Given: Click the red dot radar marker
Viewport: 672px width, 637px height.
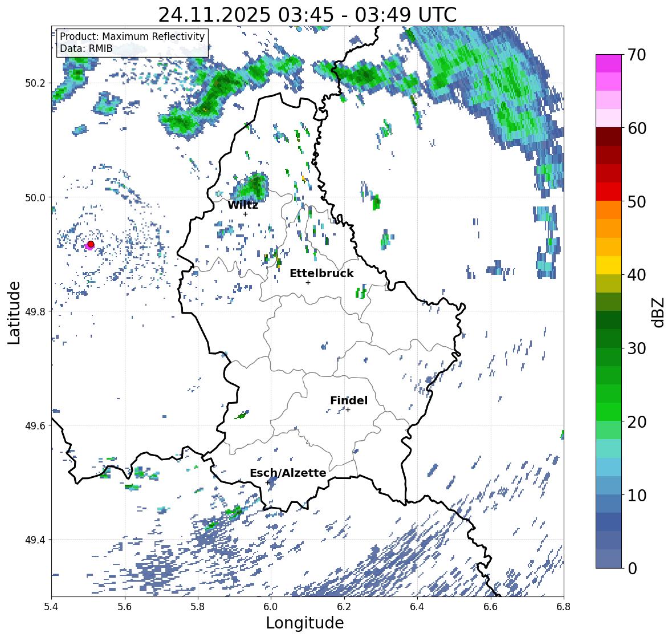Looking at the screenshot, I should (x=91, y=244).
